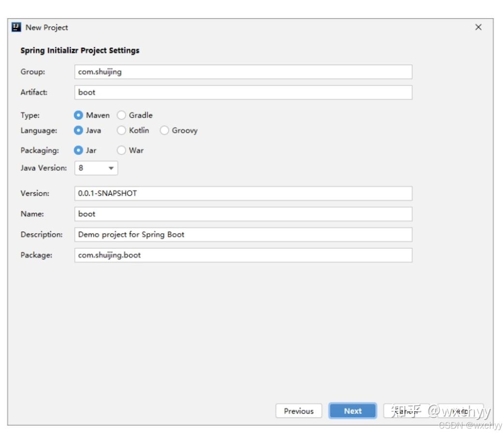504x434 pixels.
Task: Click the Description field
Action: coord(243,235)
